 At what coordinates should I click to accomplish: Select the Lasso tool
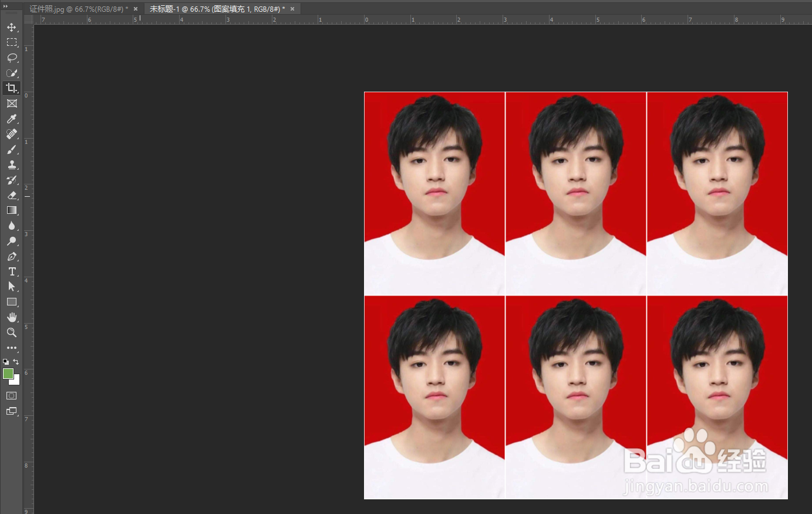click(x=12, y=58)
